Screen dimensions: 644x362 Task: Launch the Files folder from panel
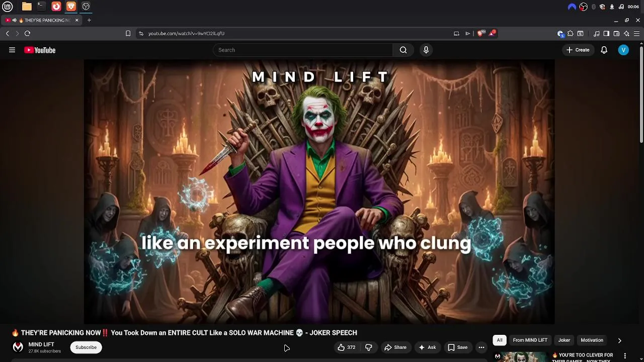[x=27, y=7]
